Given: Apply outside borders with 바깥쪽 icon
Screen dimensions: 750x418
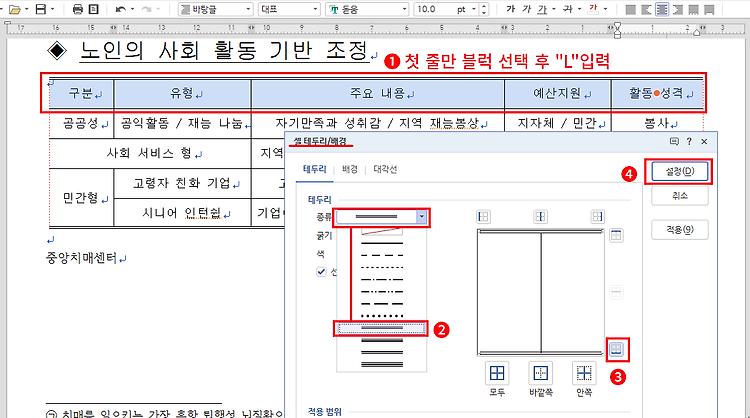Looking at the screenshot, I should tap(540, 373).
